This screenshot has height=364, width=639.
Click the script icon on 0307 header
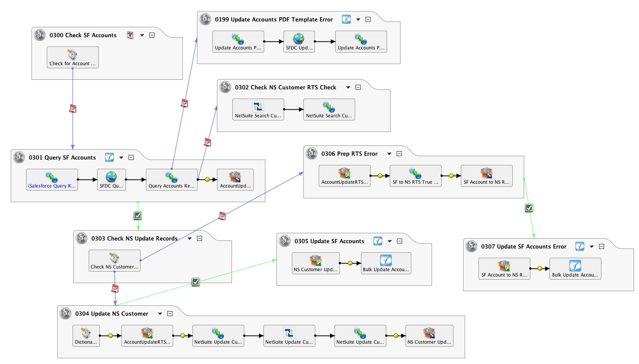click(579, 247)
